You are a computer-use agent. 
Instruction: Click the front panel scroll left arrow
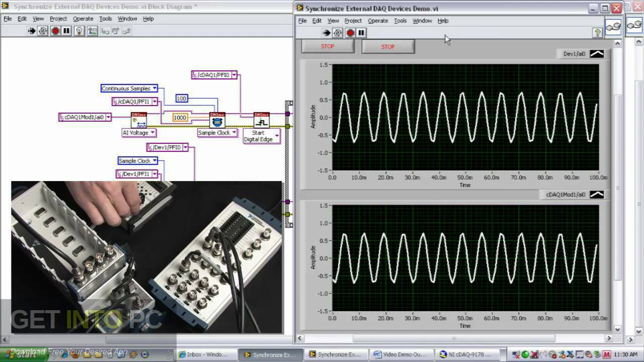(300, 339)
